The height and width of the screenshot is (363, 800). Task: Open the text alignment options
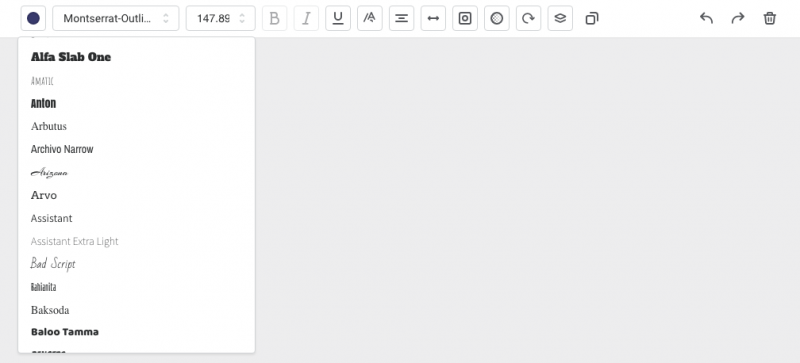402,18
